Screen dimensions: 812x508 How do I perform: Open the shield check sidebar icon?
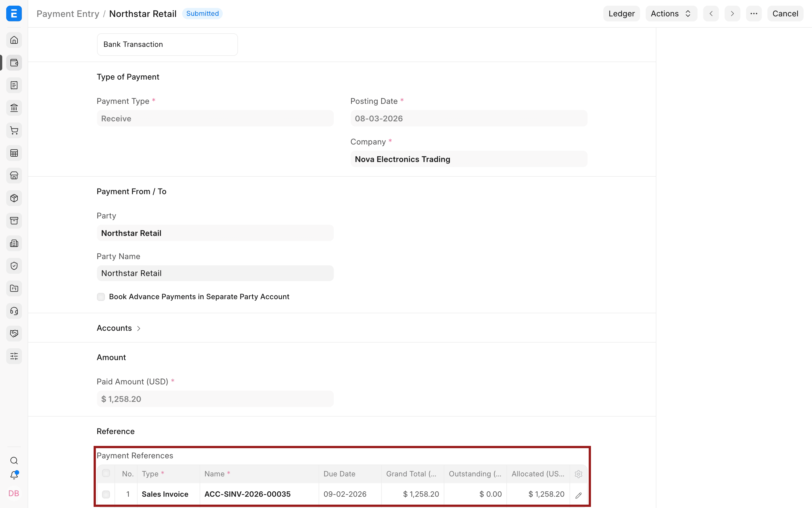pyautogui.click(x=14, y=266)
